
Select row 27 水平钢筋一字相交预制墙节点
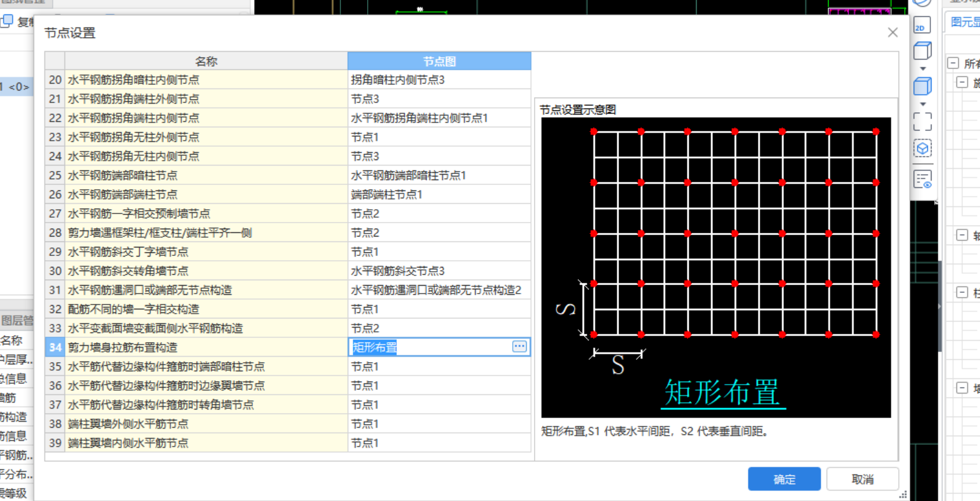[206, 214]
